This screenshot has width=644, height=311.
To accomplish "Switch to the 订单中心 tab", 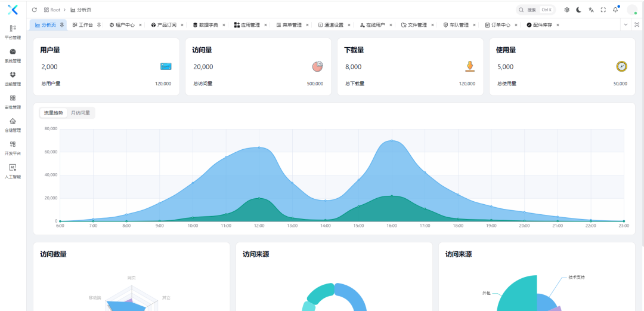I will [497, 25].
